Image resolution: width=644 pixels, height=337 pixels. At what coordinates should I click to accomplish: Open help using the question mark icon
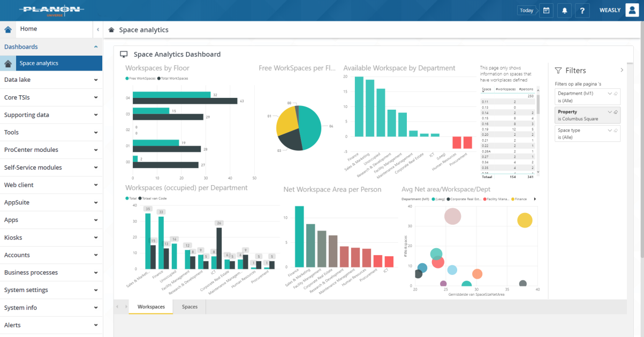point(582,10)
